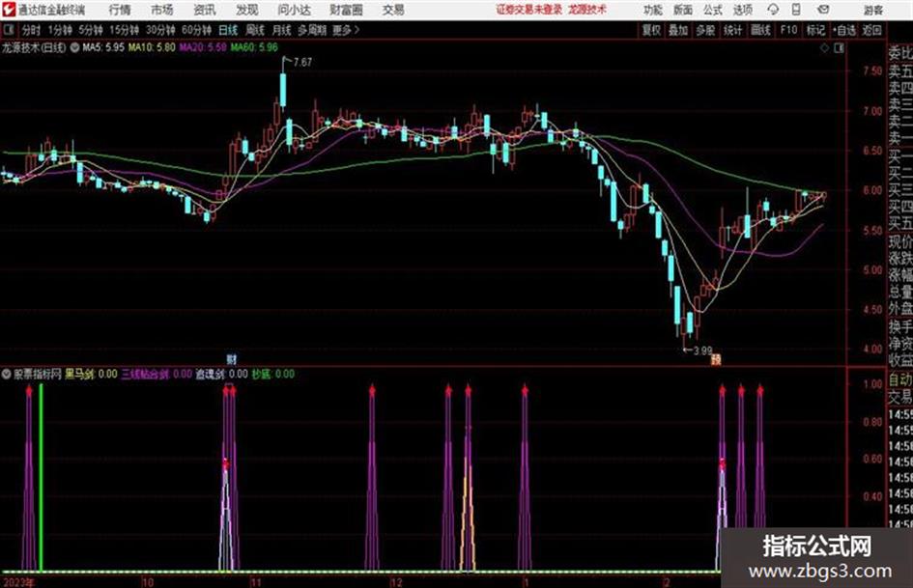This screenshot has height=588, width=913.
Task: Click the 换手 row in right panel
Action: (x=900, y=326)
